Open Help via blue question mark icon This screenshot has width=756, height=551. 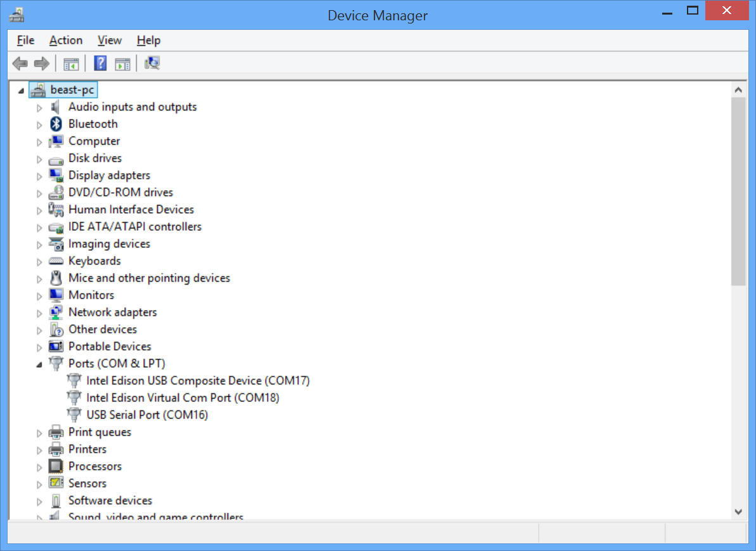click(x=100, y=63)
